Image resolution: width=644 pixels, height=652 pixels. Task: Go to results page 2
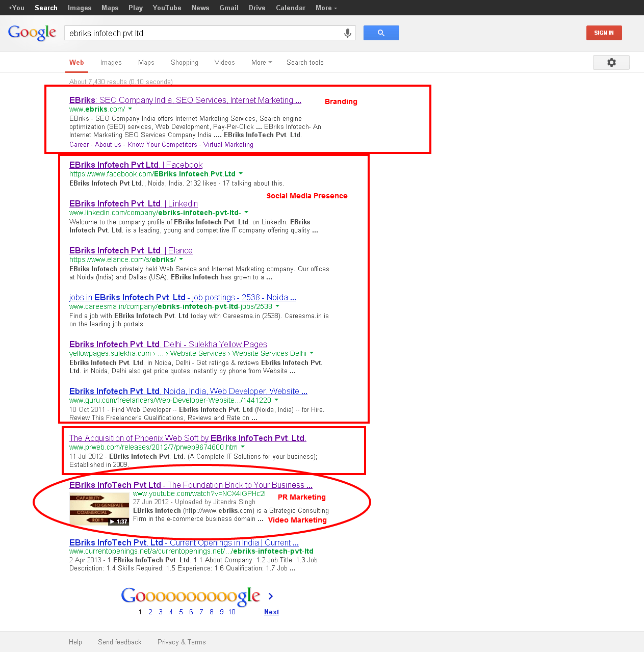coord(150,612)
